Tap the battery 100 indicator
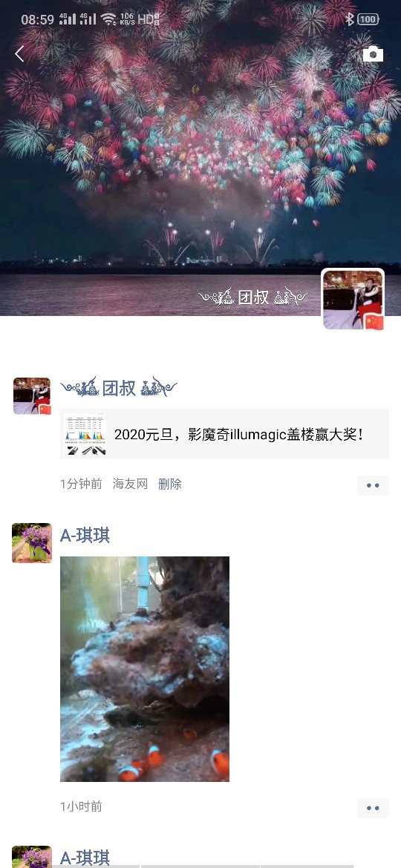The width and height of the screenshot is (401, 868). [x=368, y=19]
